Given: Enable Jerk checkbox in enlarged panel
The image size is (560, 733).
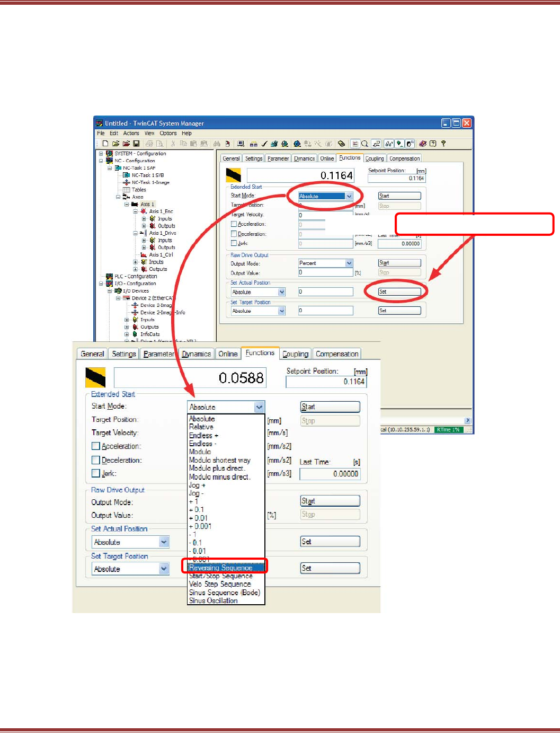Looking at the screenshot, I should [96, 473].
